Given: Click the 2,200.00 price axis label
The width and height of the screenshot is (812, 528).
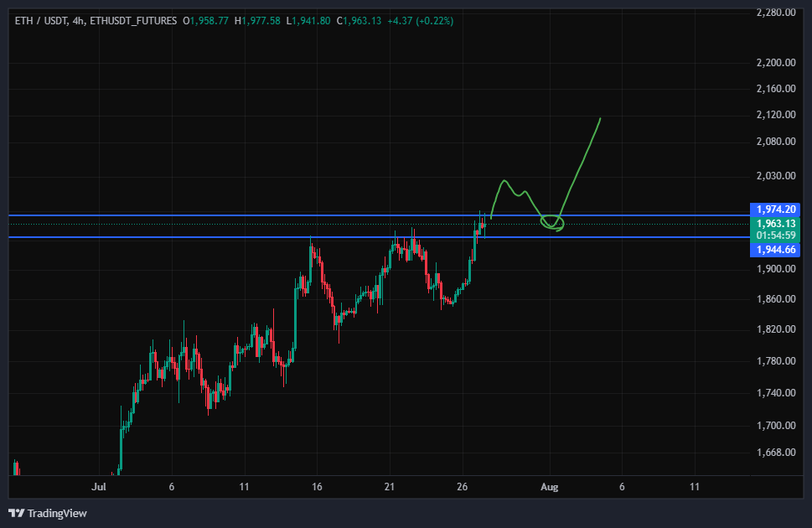Looking at the screenshot, I should coord(776,63).
